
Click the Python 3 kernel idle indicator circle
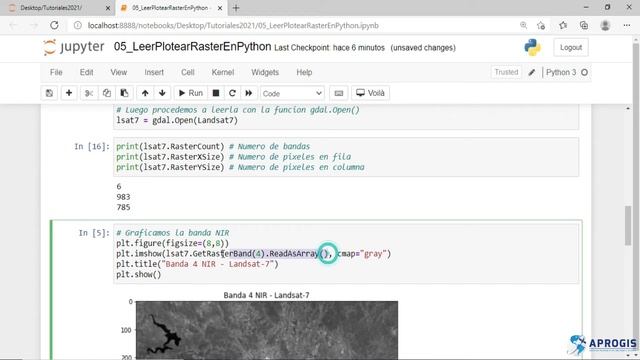pos(584,72)
